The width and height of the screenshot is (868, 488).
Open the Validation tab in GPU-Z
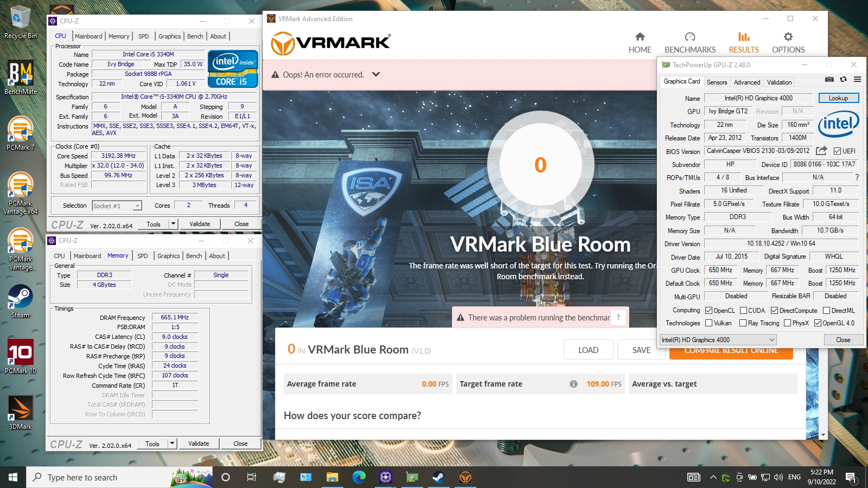[779, 82]
